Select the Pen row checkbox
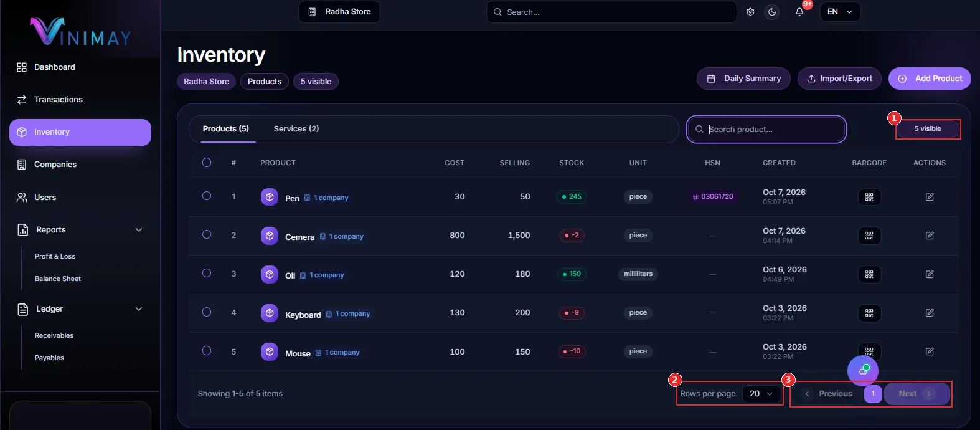980x430 pixels. coord(207,196)
